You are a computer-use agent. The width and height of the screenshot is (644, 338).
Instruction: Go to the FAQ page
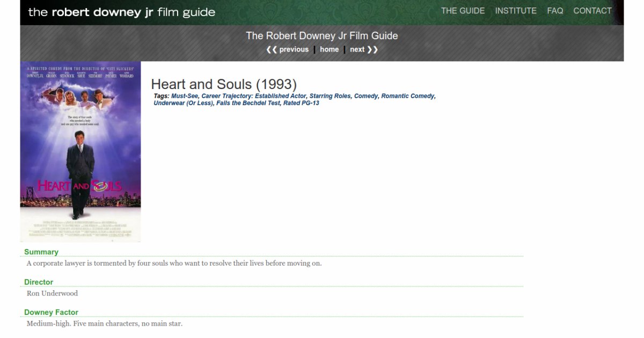[x=555, y=11]
